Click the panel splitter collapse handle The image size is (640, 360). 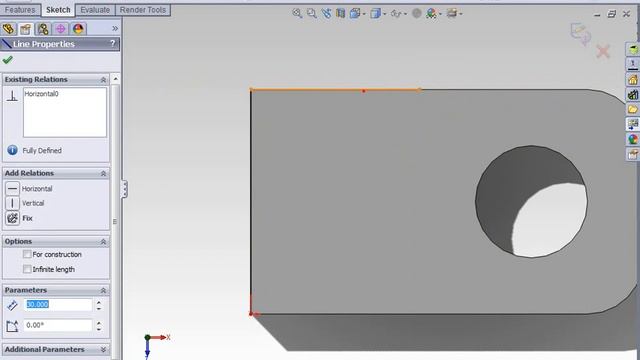click(x=124, y=189)
